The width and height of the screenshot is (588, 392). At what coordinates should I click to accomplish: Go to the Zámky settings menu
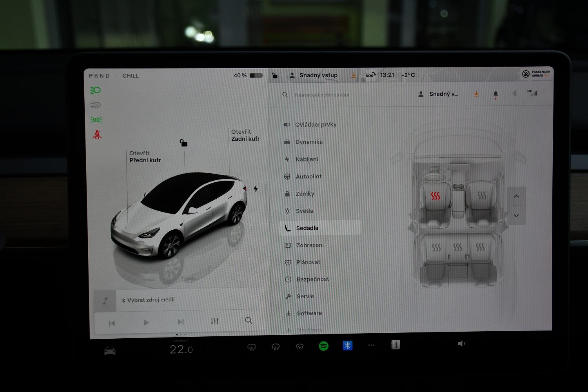pos(305,194)
